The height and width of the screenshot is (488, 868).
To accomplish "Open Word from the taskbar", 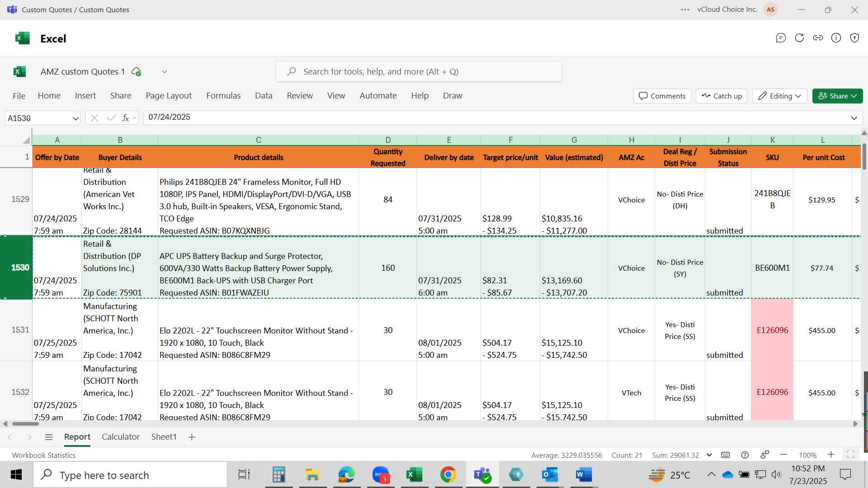I will [584, 474].
